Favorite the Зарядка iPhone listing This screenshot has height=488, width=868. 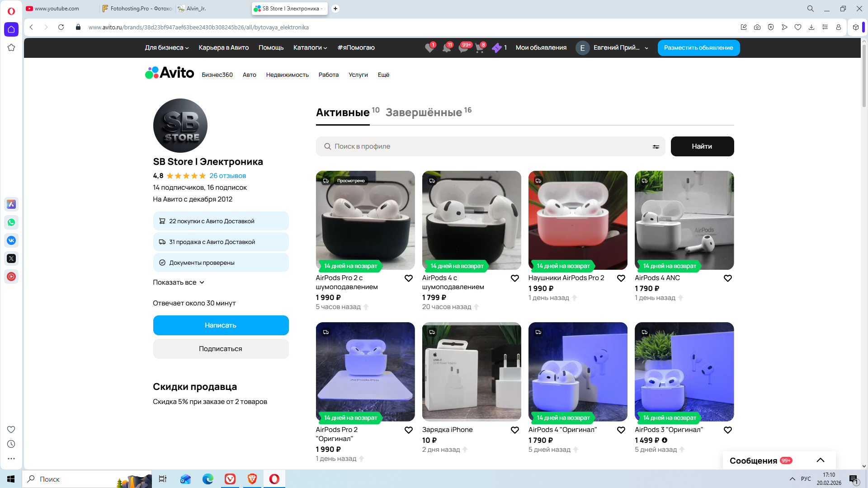[514, 430]
